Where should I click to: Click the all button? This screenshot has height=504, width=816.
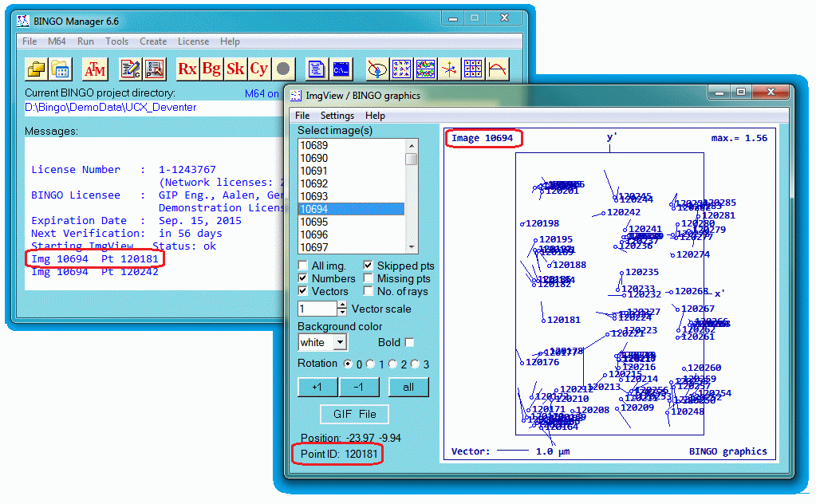point(408,387)
